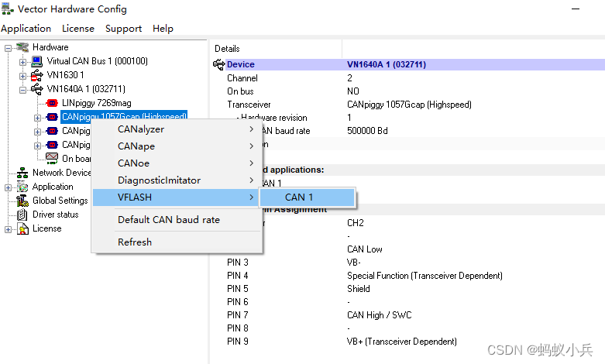Screen dimensions: 605x364
Task: Select the VN1640A 1 (032711) tree item
Action: [x=85, y=89]
